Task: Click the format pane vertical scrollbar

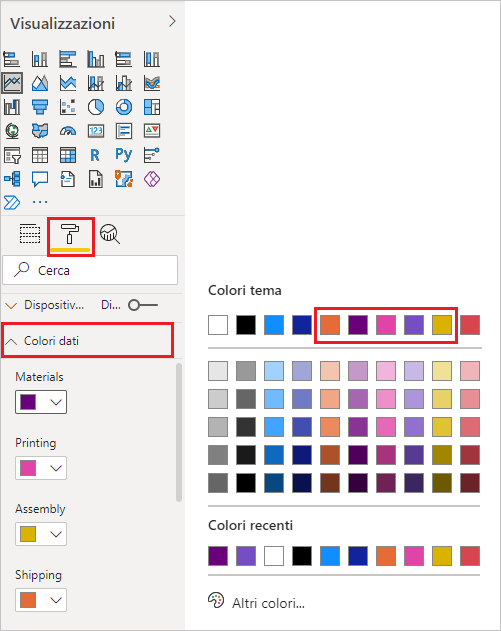Action: pyautogui.click(x=179, y=433)
